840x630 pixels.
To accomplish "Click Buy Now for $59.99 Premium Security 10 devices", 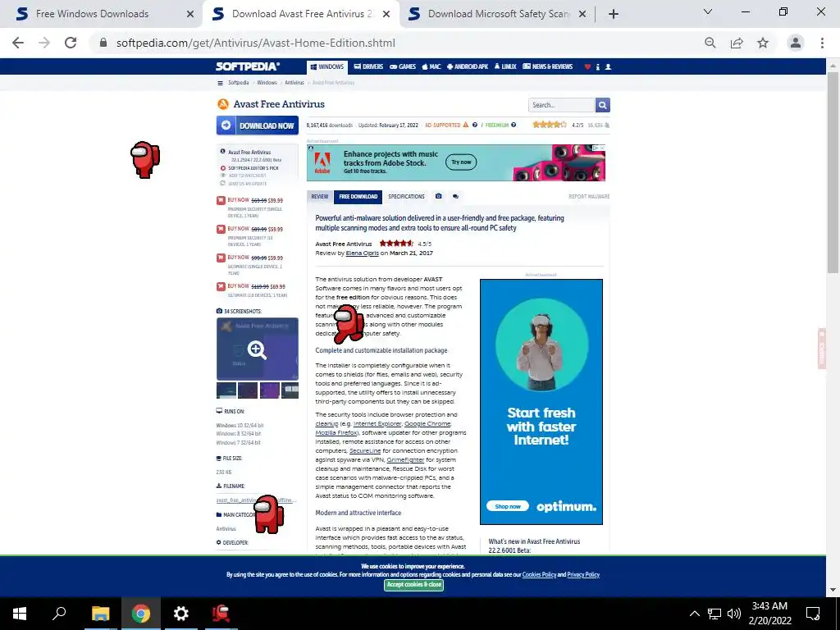I will [249, 230].
